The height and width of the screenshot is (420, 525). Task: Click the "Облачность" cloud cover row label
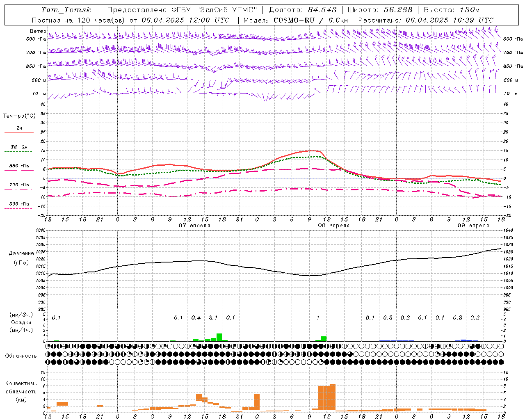(x=21, y=356)
